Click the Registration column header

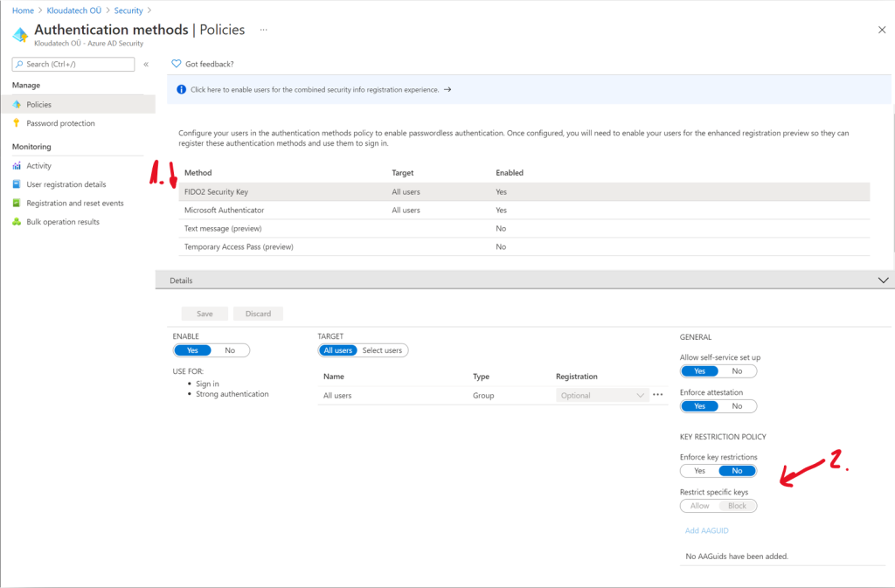coord(577,377)
